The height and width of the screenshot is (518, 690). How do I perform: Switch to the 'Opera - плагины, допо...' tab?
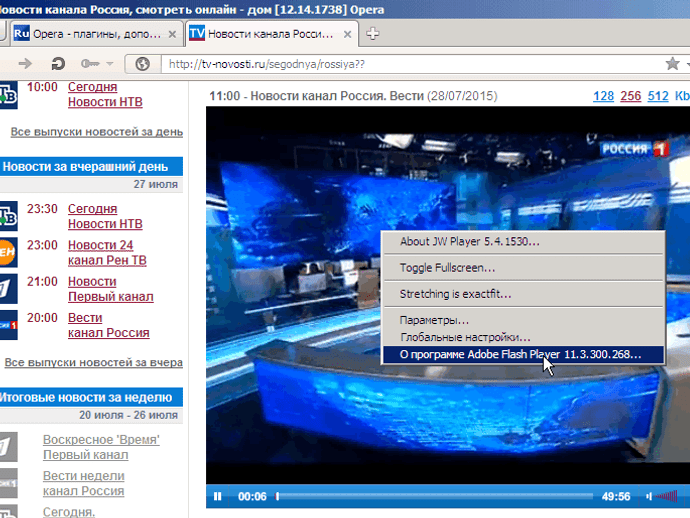tap(96, 34)
